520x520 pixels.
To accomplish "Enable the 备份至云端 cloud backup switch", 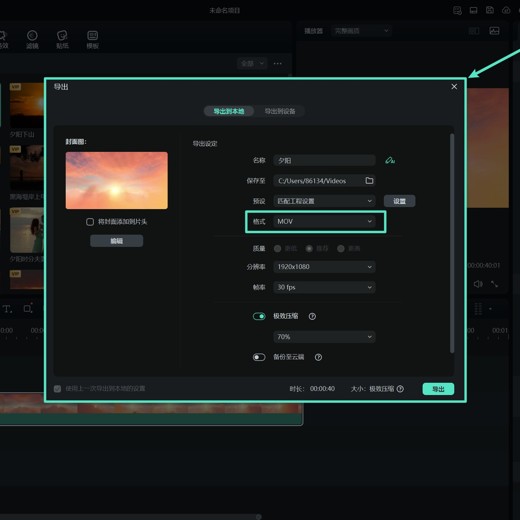I will (259, 357).
